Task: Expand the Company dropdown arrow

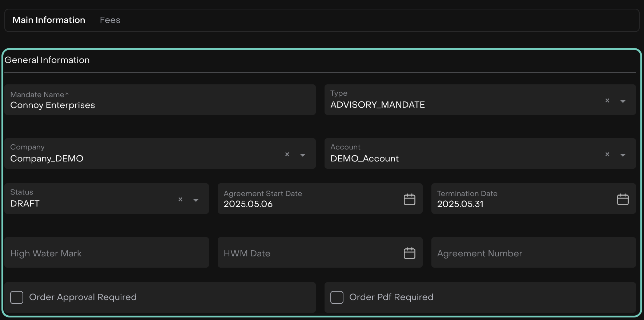Action: point(302,155)
